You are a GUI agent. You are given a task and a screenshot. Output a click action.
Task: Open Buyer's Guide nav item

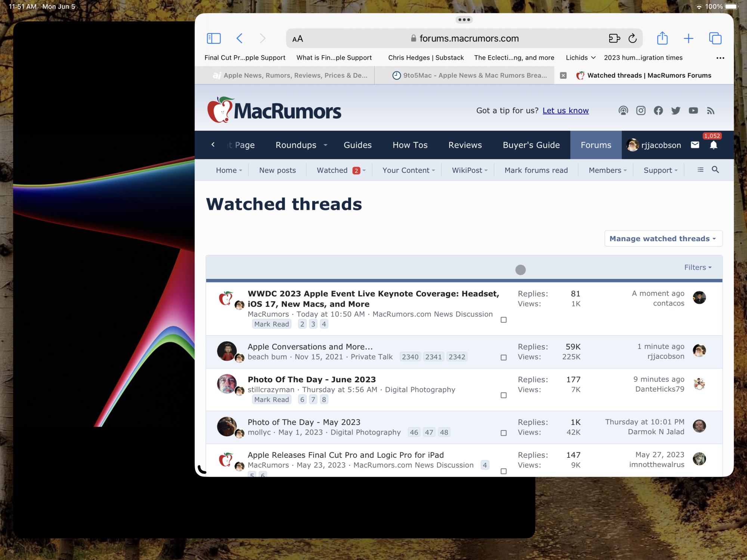tap(531, 145)
